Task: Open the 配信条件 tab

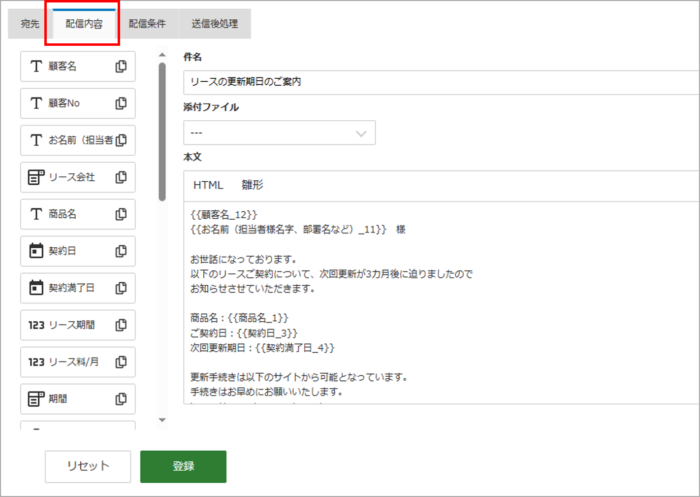Action: [x=147, y=24]
